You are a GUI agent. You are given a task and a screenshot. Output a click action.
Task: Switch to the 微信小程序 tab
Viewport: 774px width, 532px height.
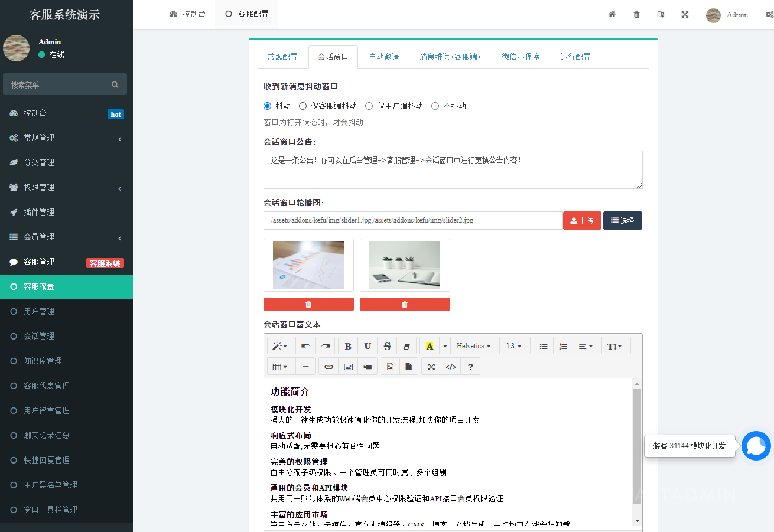[x=521, y=57]
